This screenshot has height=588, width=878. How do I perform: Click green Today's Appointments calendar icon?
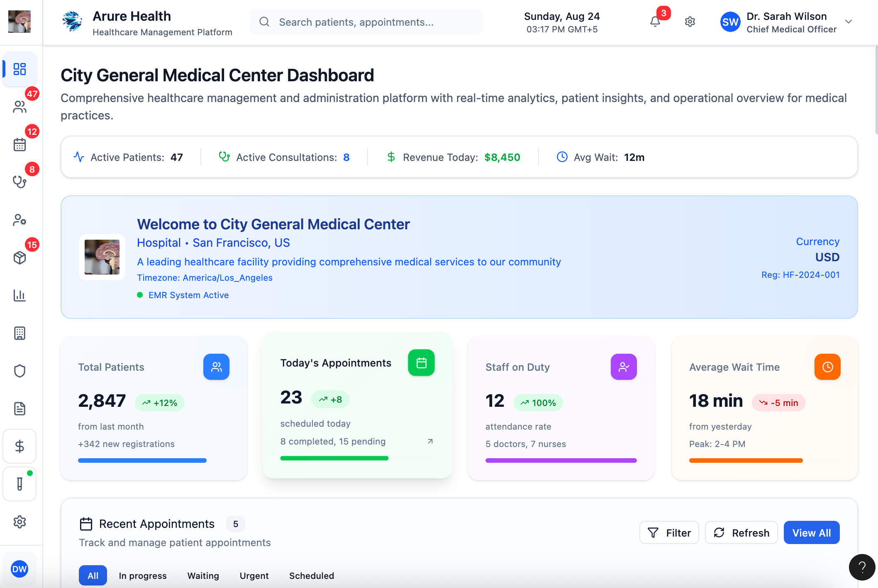[x=421, y=363]
